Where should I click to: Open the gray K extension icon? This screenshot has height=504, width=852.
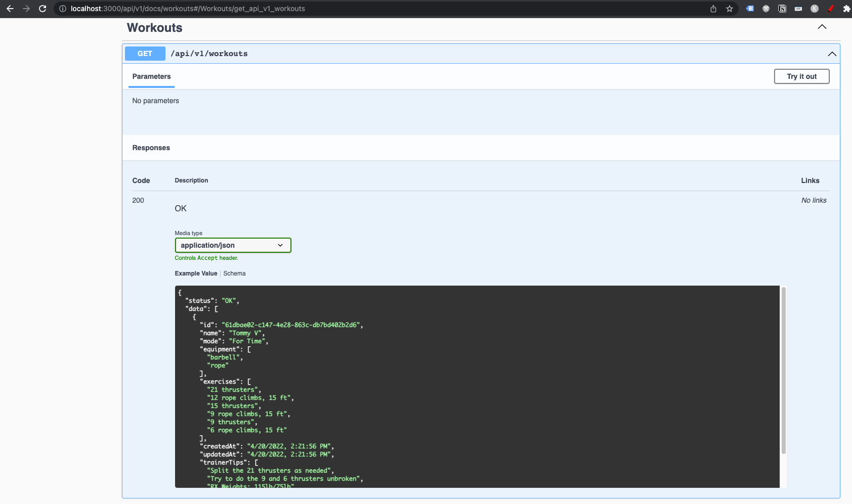(x=815, y=9)
